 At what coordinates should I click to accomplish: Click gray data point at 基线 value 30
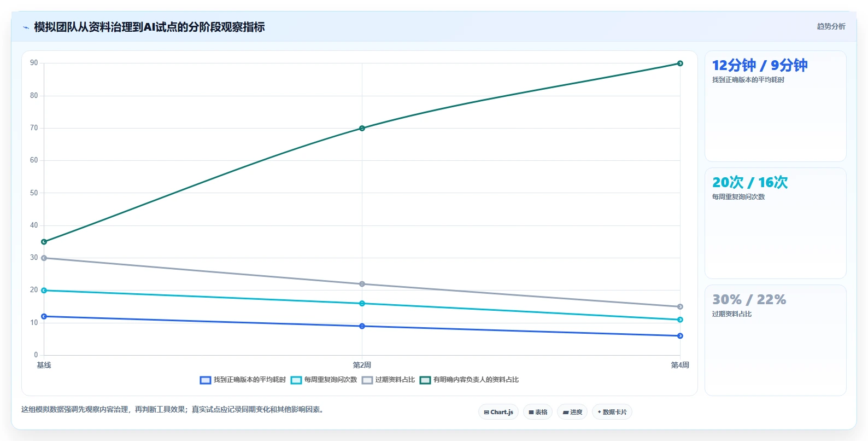[44, 258]
